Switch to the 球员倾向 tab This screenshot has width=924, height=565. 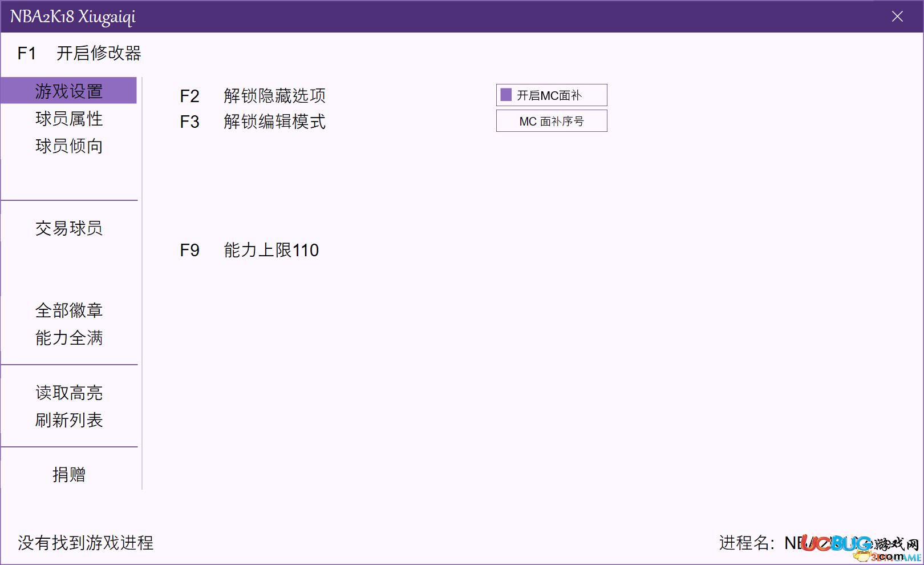click(68, 146)
